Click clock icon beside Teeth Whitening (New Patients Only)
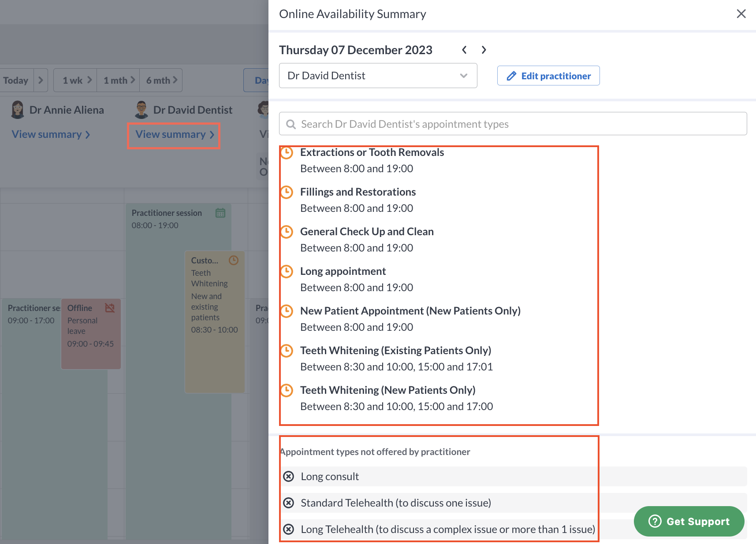The image size is (756, 544). tap(287, 390)
